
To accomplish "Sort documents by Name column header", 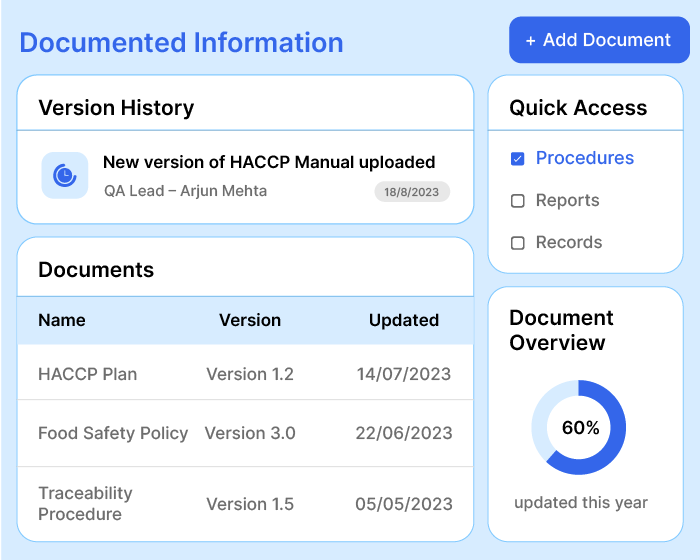I will (x=62, y=320).
